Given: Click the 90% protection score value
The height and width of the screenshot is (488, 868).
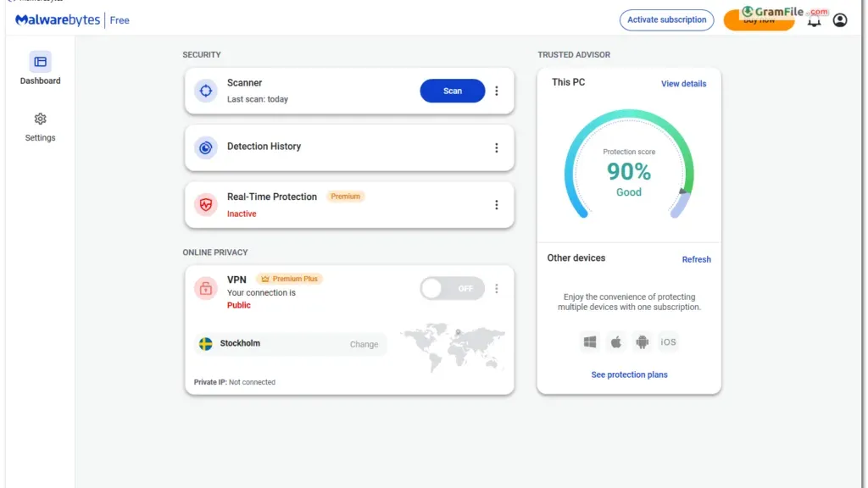Looking at the screenshot, I should [629, 171].
